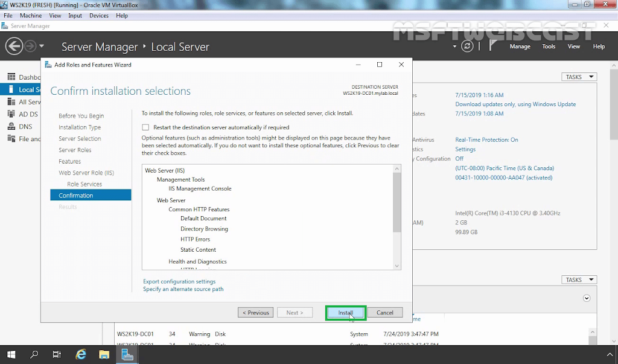Open the Help menu in Server Manager header

[x=599, y=46]
